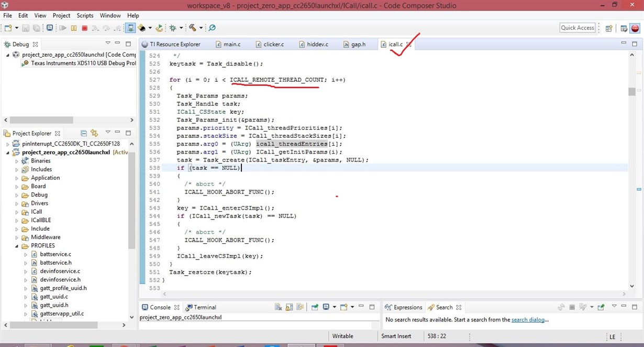The width and height of the screenshot is (644, 347).
Task: Open the Build hammer dropdown arrow
Action: pyautogui.click(x=201, y=28)
